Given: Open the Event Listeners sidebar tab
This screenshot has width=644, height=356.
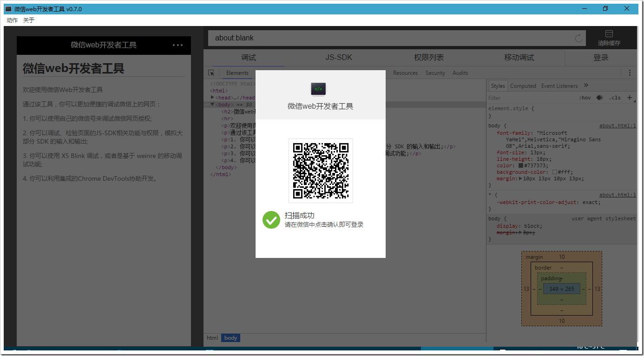Looking at the screenshot, I should (x=559, y=86).
